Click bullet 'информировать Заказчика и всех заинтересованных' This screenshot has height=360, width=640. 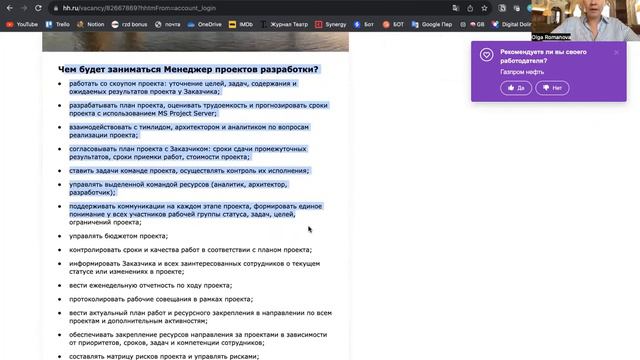coord(195,267)
